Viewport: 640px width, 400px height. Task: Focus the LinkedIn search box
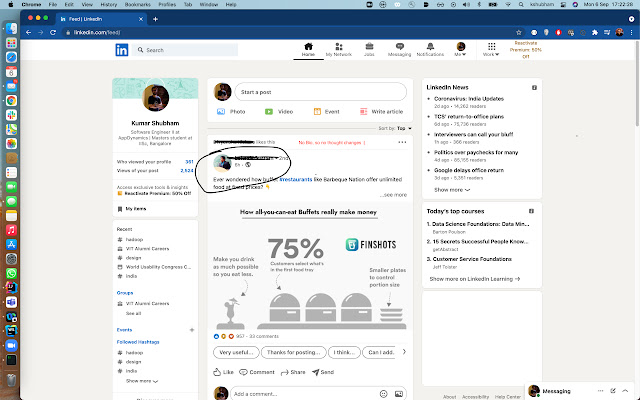click(x=186, y=50)
